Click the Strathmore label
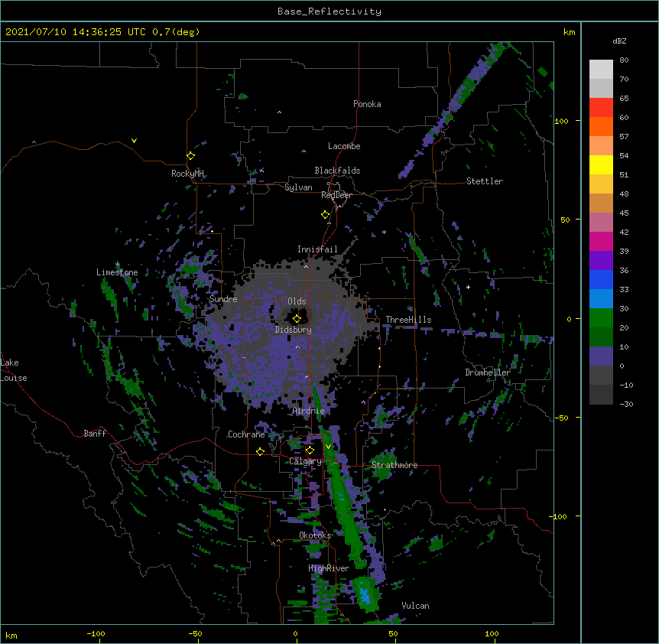The height and width of the screenshot is (644, 659). pos(394,465)
